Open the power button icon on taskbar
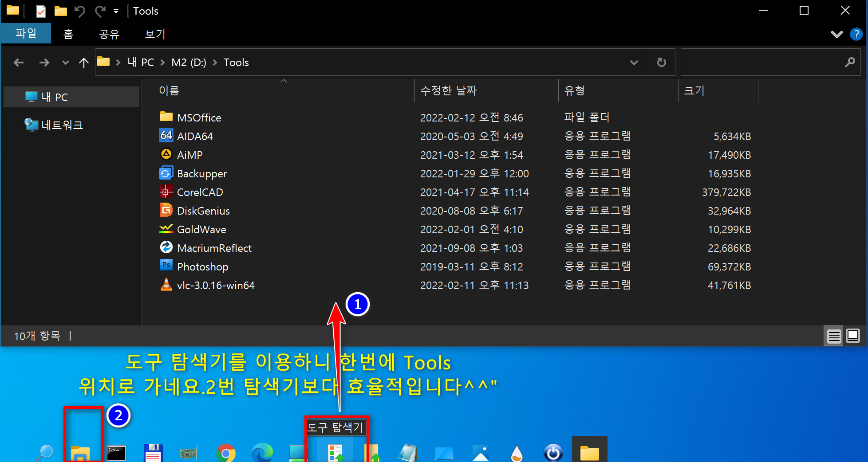Image resolution: width=868 pixels, height=462 pixels. coord(553,453)
